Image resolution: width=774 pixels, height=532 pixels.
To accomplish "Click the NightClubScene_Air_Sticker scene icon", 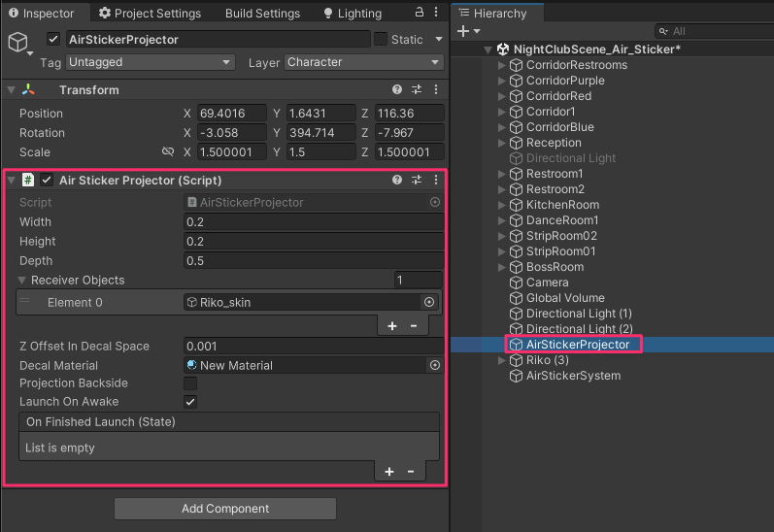I will pos(503,49).
